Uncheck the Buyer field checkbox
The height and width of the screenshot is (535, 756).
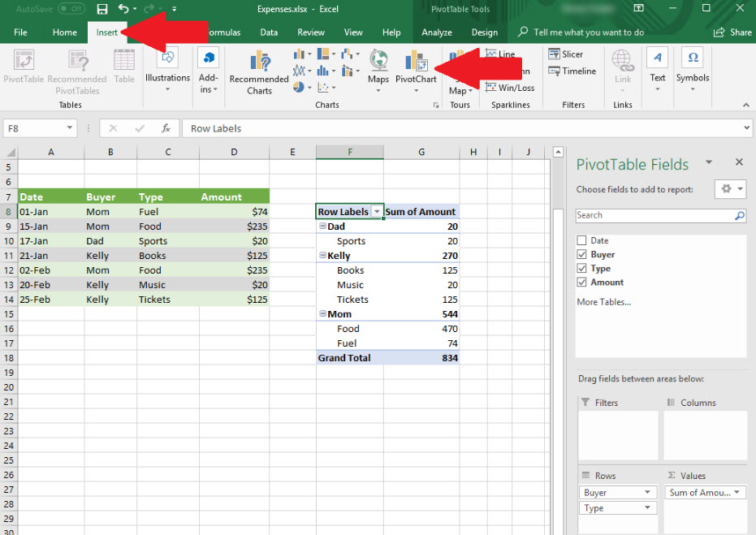tap(581, 255)
